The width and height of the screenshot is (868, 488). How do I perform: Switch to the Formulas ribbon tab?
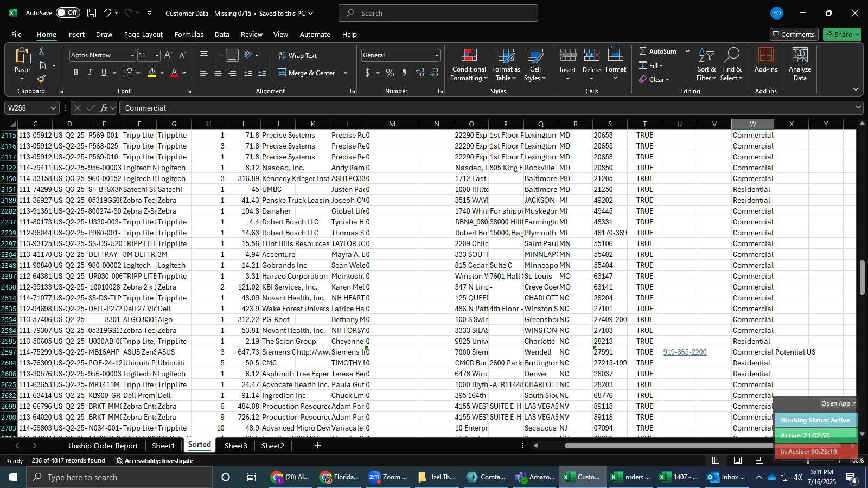point(189,34)
